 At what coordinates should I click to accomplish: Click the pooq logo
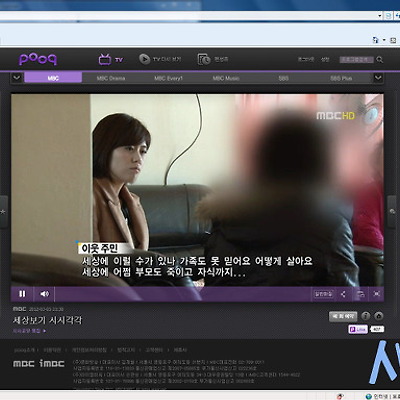click(x=38, y=59)
